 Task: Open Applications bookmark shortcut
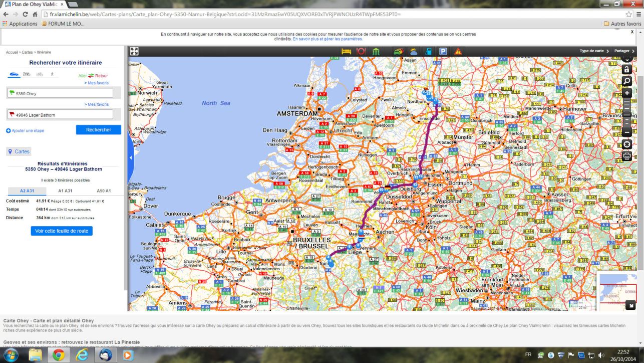click(x=20, y=24)
